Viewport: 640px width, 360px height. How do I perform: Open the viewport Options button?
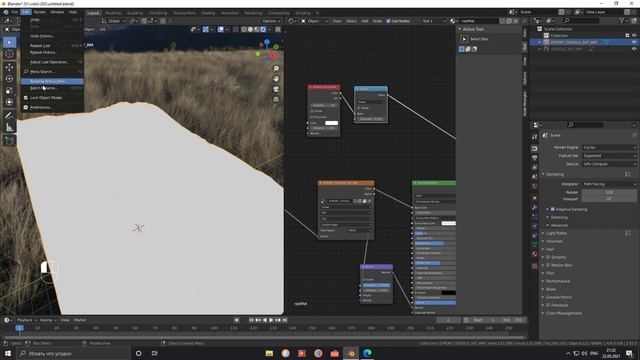pyautogui.click(x=271, y=21)
